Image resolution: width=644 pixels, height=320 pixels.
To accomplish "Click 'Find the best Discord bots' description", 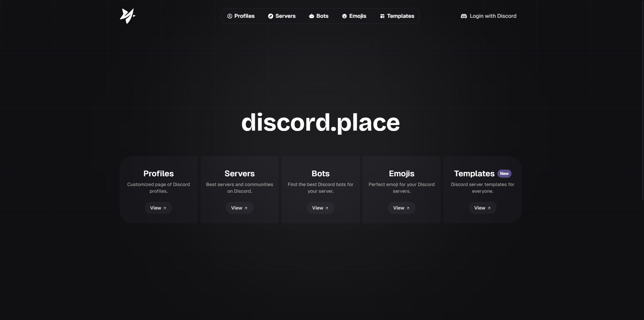I will point(321,188).
